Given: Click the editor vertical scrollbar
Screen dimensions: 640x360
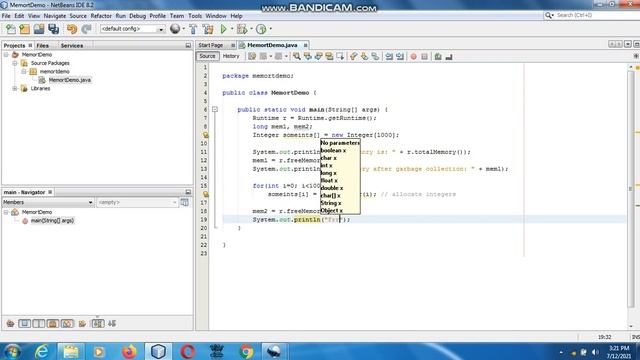Looking at the screenshot, I should point(631,189).
